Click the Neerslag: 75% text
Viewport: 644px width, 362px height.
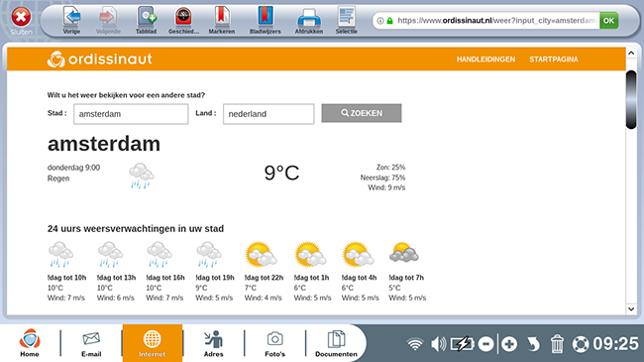click(382, 178)
